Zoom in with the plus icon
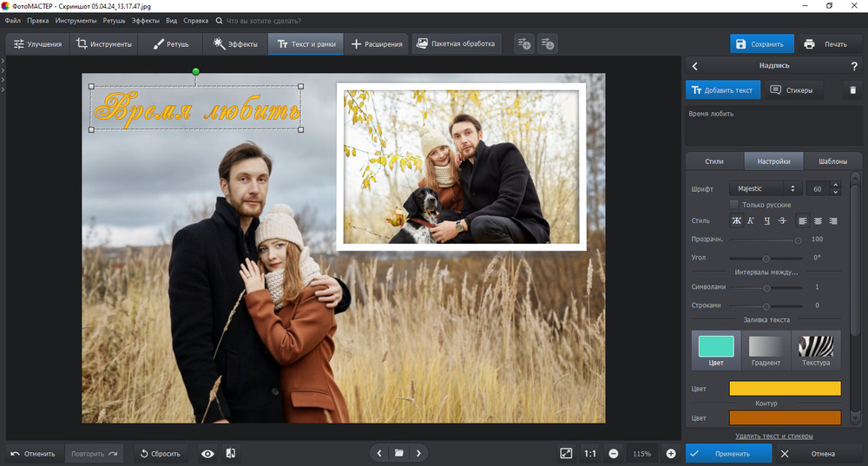This screenshot has height=466, width=868. tap(671, 453)
